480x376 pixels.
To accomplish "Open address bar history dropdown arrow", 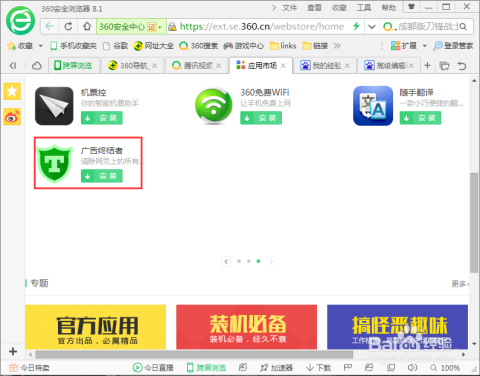I will coord(372,27).
